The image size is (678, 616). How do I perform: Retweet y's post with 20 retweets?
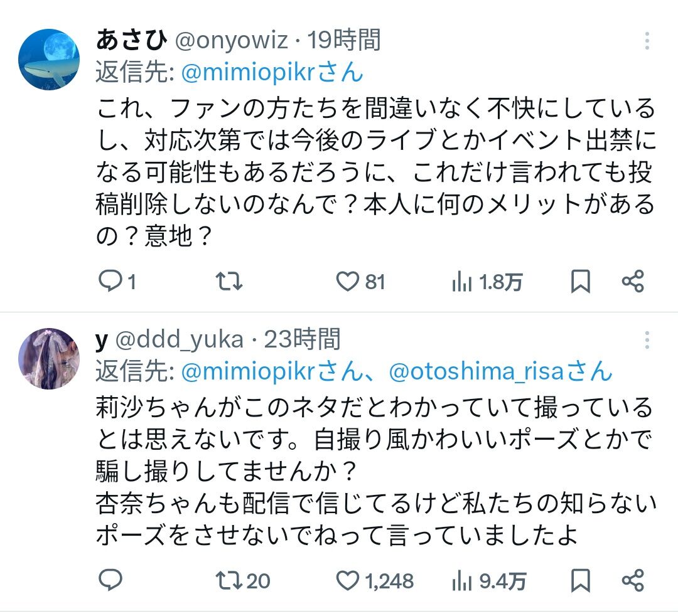[229, 581]
